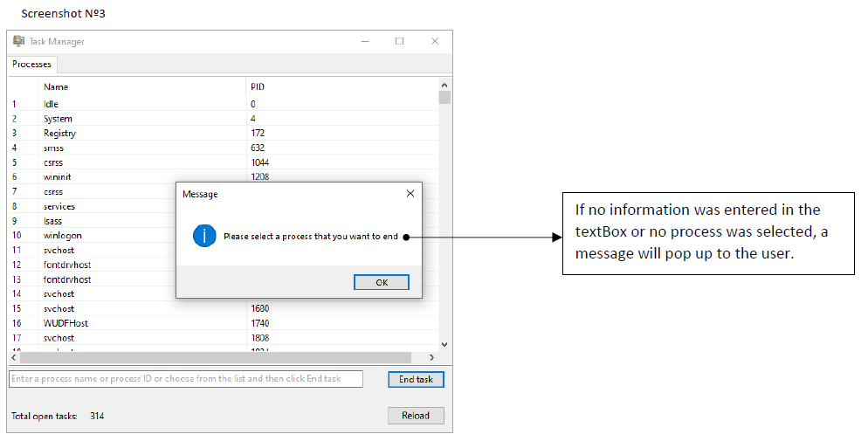
Task: Click the horizontal scrollbar right arrow
Action: [x=431, y=358]
